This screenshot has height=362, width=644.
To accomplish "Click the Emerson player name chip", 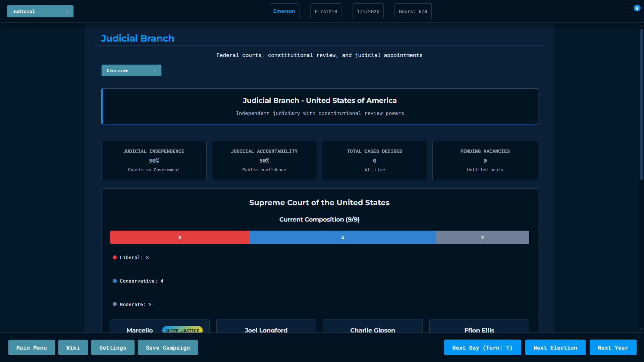I will pos(284,11).
